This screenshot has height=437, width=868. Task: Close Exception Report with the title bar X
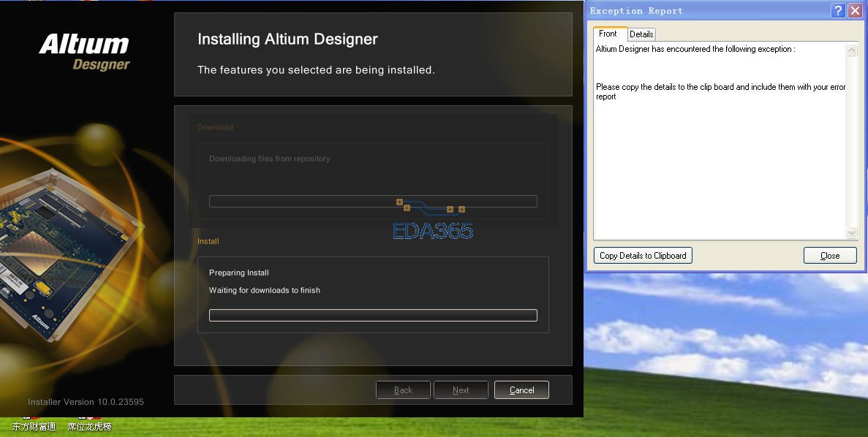tap(856, 10)
